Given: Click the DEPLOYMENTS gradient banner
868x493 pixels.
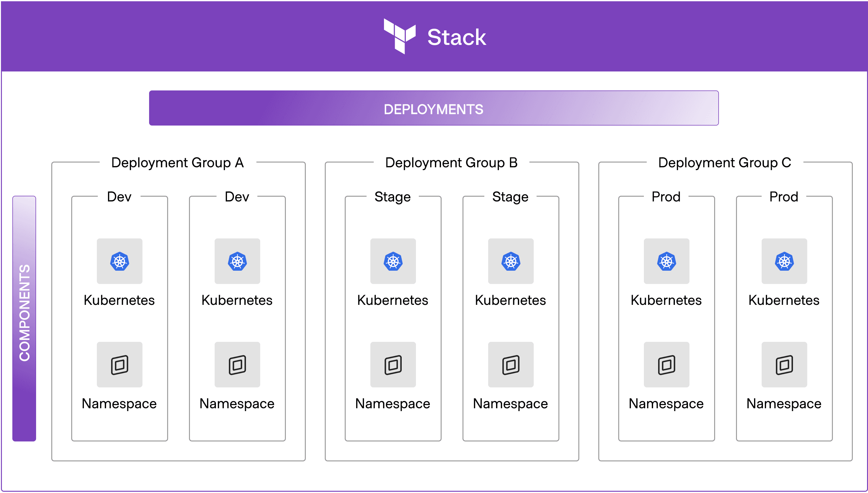Looking at the screenshot, I should point(433,108).
